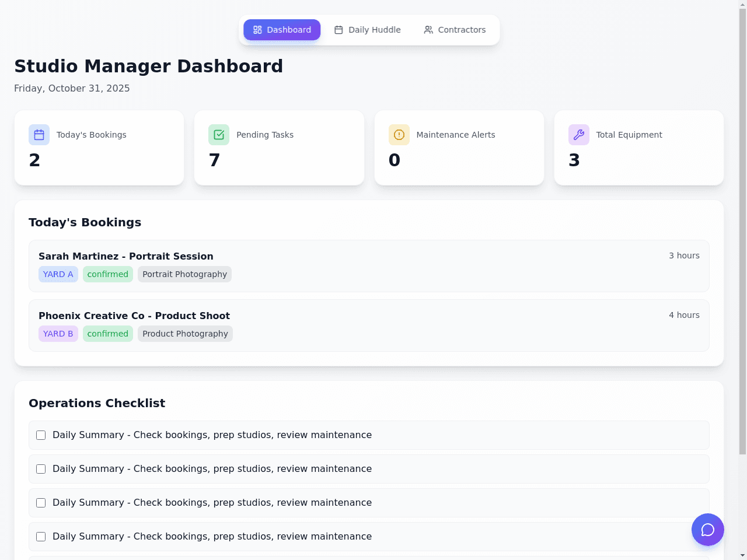The width and height of the screenshot is (747, 560).
Task: Click the calendar icon beside Today's Bookings
Action: (x=39, y=135)
